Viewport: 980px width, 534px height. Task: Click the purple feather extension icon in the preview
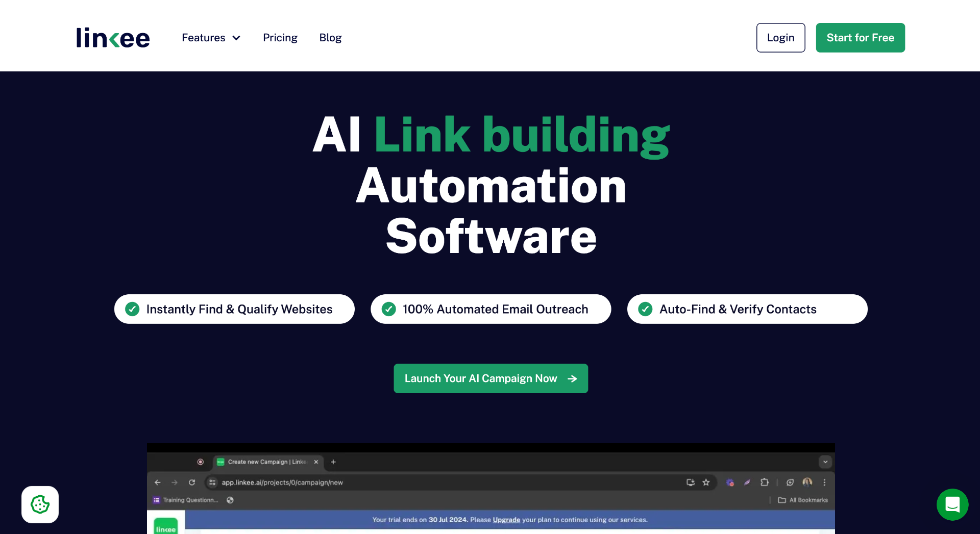[747, 482]
